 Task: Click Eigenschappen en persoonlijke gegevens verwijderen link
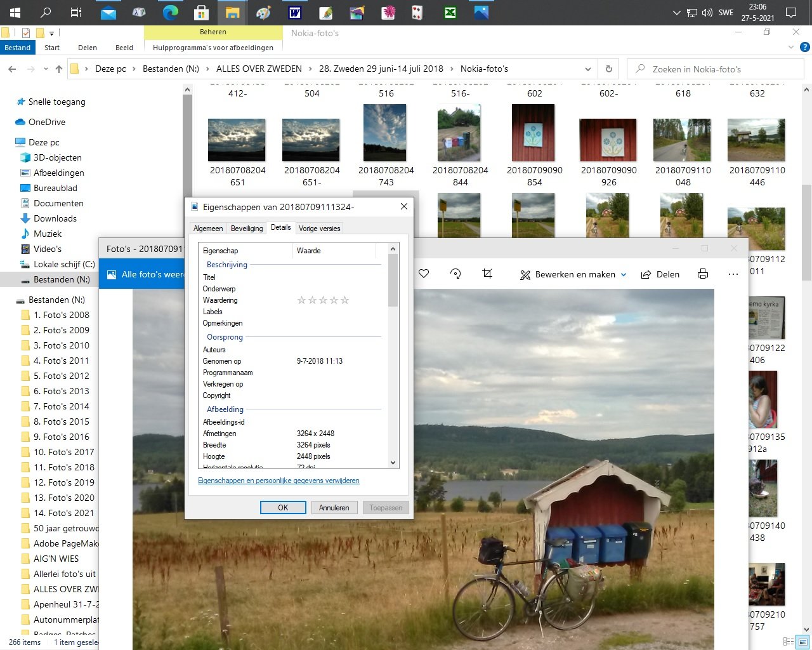coord(278,481)
